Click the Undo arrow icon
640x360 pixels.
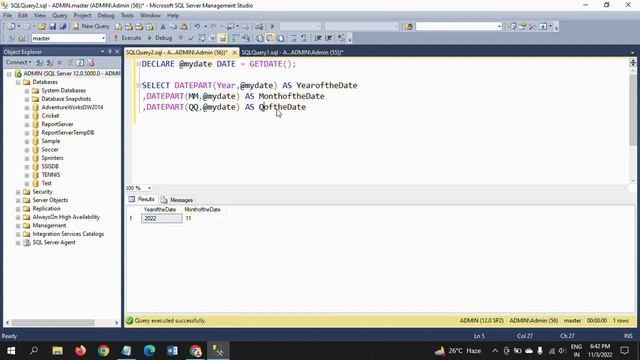(x=197, y=26)
